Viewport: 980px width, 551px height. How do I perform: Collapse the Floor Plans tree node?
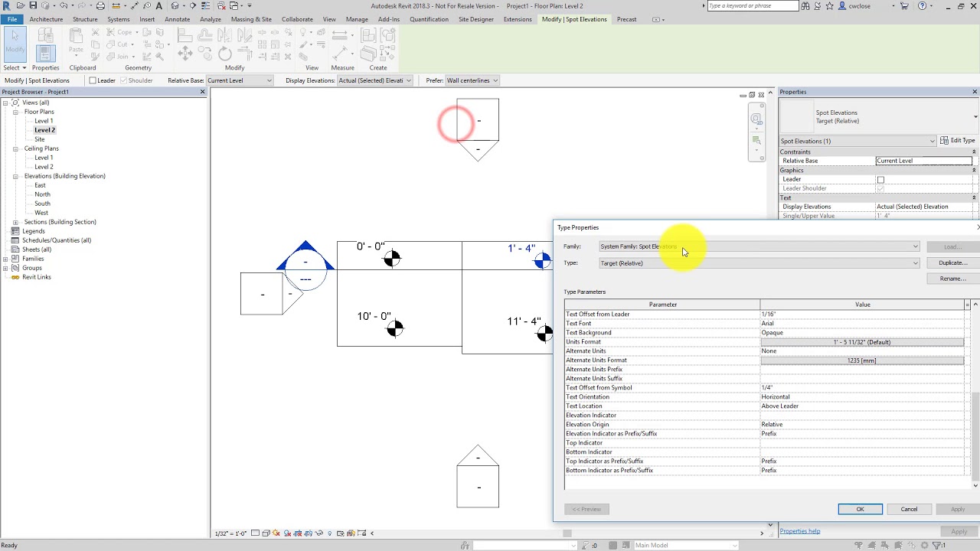pyautogui.click(x=15, y=112)
